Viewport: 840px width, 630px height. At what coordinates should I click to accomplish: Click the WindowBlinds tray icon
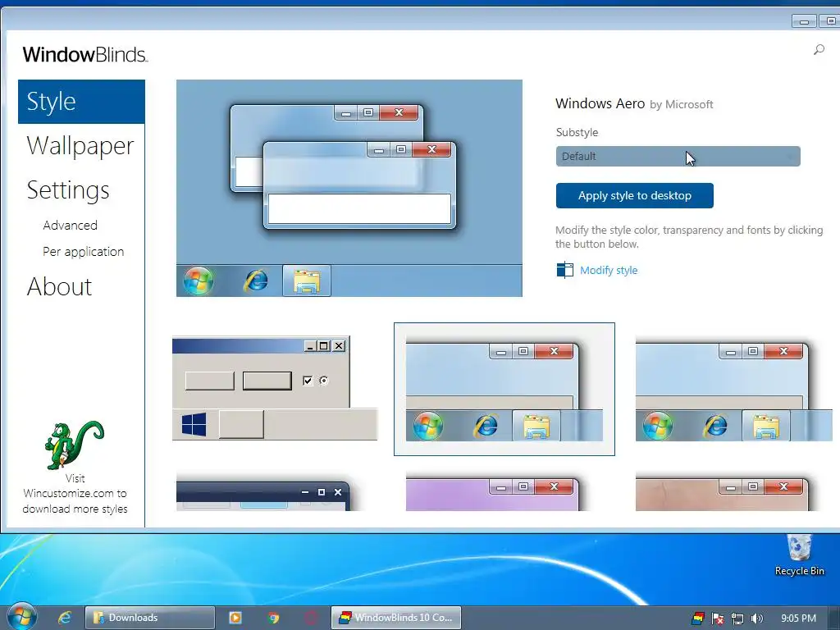[697, 619]
